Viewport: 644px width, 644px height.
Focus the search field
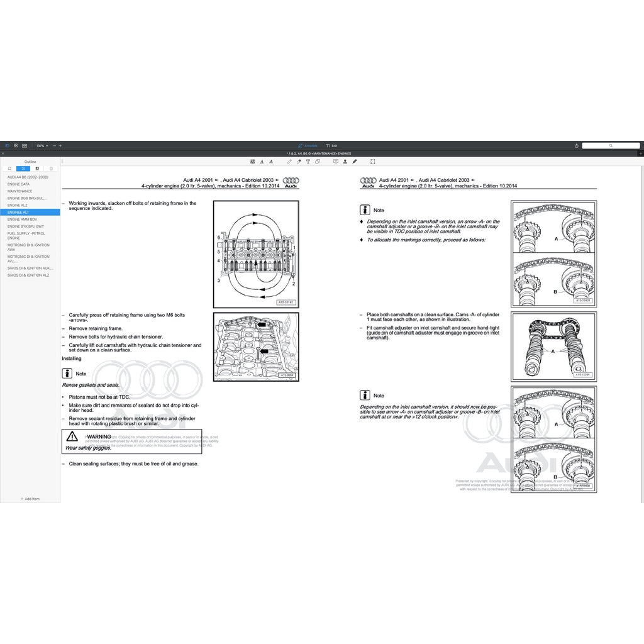(x=610, y=145)
